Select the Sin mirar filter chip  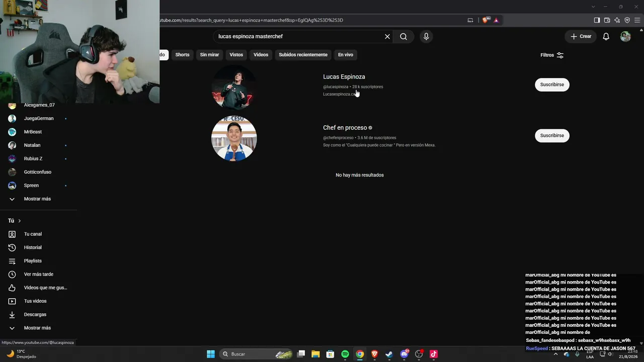(x=209, y=55)
